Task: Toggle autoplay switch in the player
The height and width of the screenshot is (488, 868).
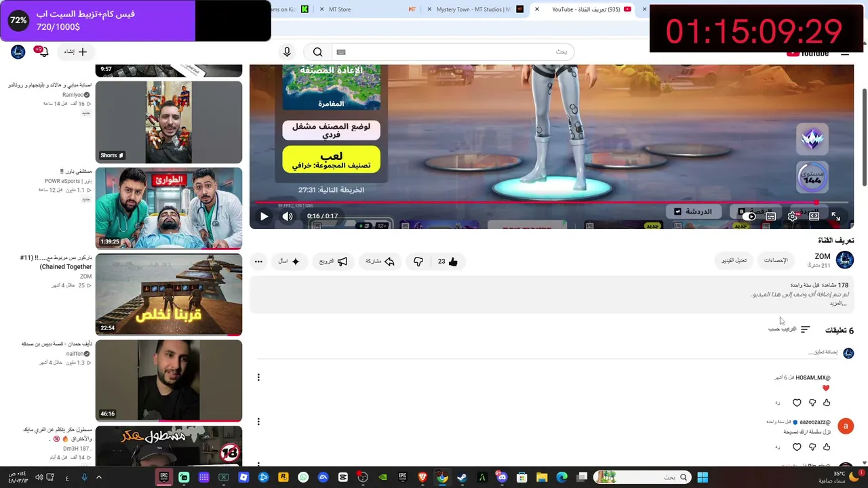Action: point(749,216)
